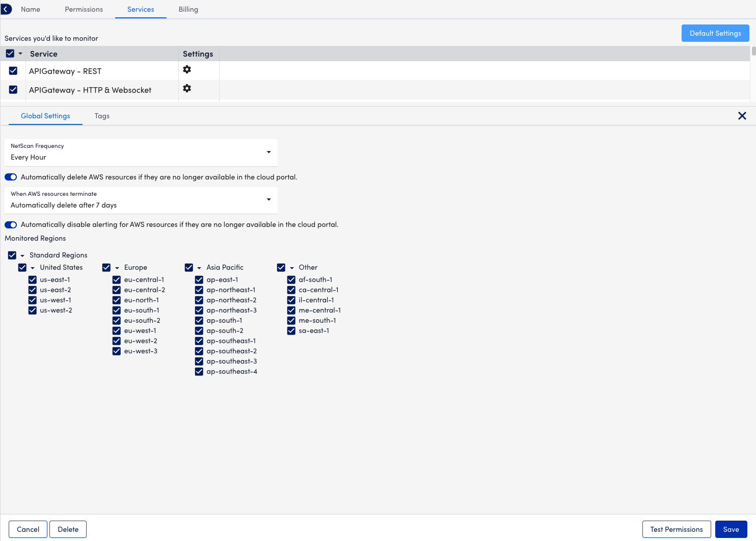
Task: Open settings gear for APIGateway - REST
Action: coord(187,69)
